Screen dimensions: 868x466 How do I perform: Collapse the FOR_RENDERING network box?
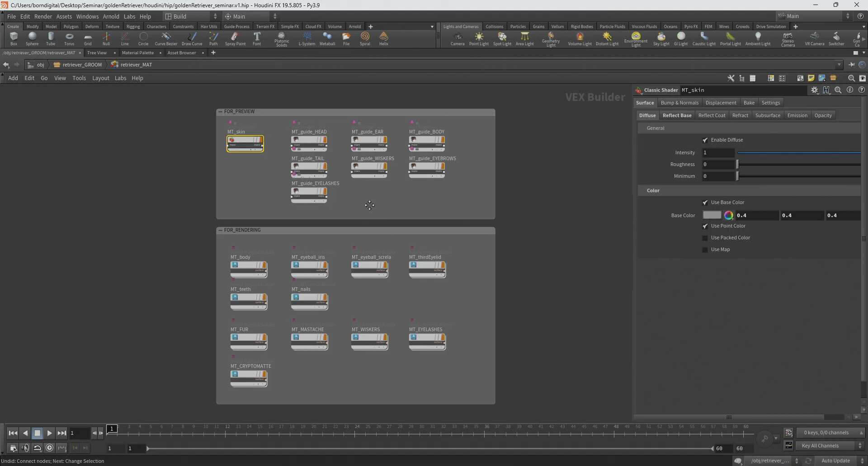pos(220,230)
